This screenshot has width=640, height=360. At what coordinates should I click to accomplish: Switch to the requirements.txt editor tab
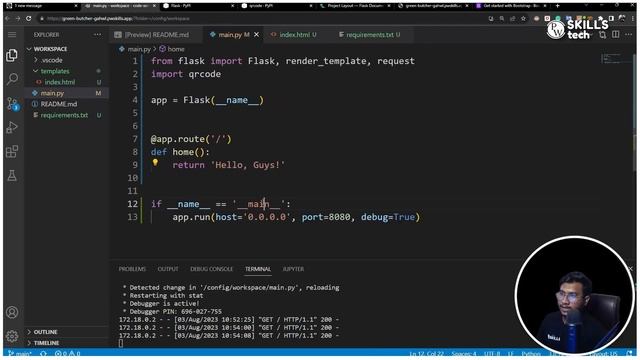[x=373, y=35]
